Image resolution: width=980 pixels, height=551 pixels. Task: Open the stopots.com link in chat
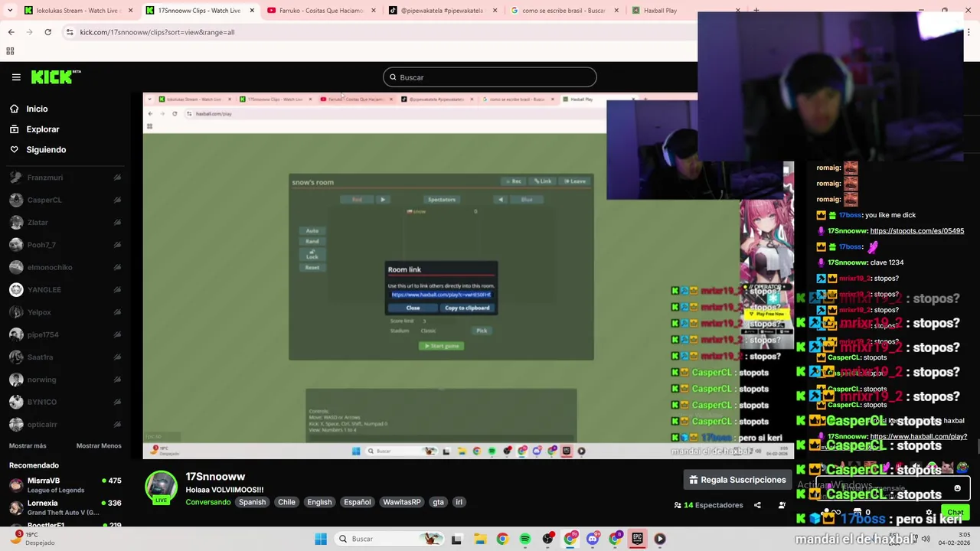pyautogui.click(x=917, y=231)
